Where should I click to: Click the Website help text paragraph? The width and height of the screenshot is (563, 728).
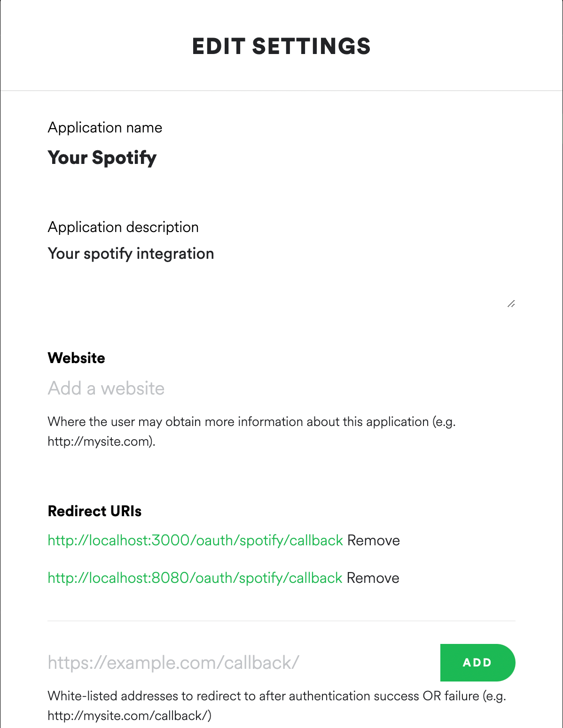252,432
